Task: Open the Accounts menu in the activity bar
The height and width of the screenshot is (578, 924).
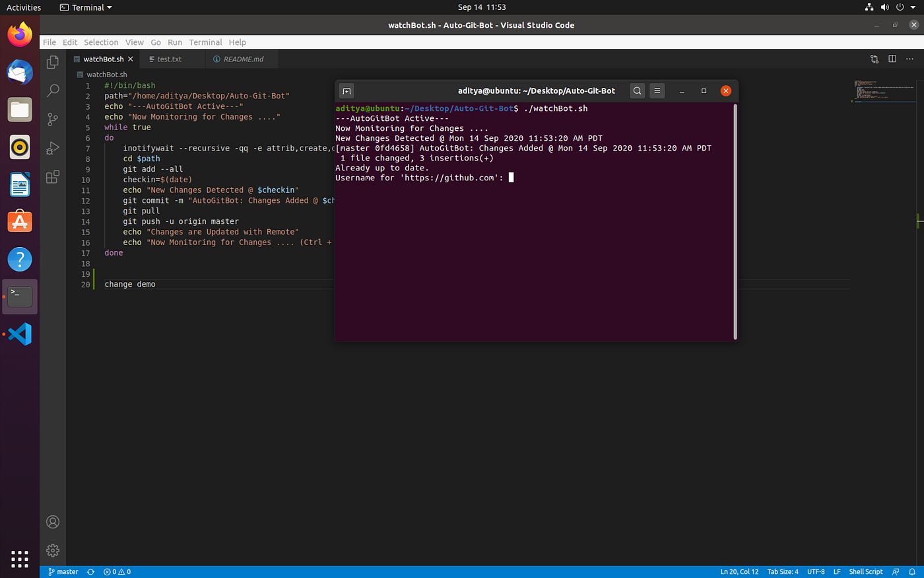Action: click(x=53, y=522)
